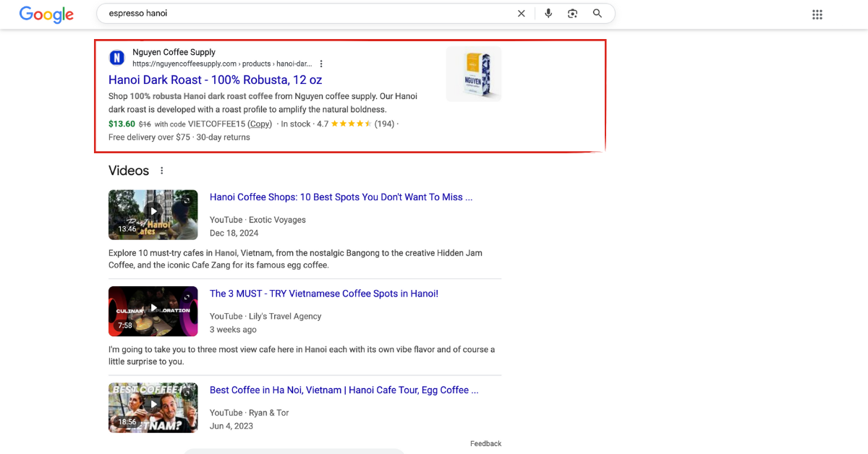
Task: Open more options next to nguyencoffeesupply.com URL
Action: (x=322, y=64)
